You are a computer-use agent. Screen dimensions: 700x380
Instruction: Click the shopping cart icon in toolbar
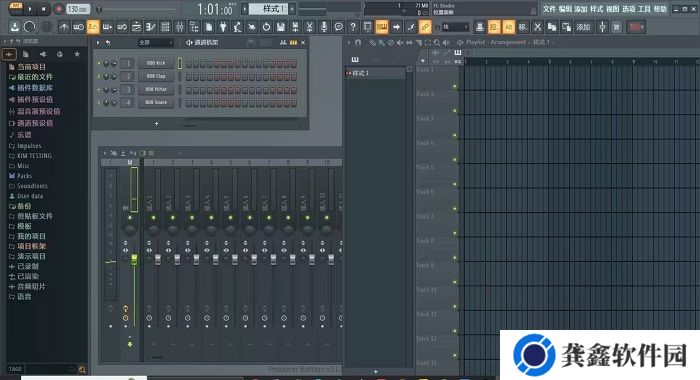point(617,27)
